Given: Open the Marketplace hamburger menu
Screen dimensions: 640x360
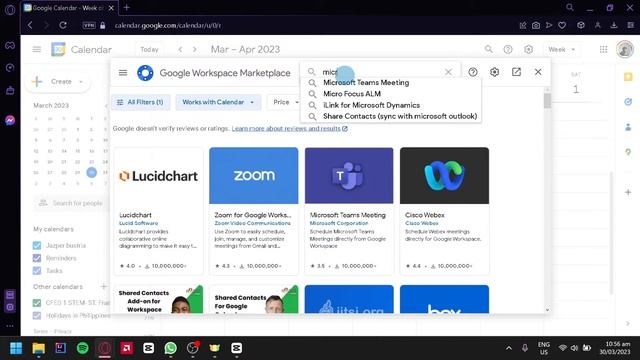Looking at the screenshot, I should pyautogui.click(x=123, y=73).
